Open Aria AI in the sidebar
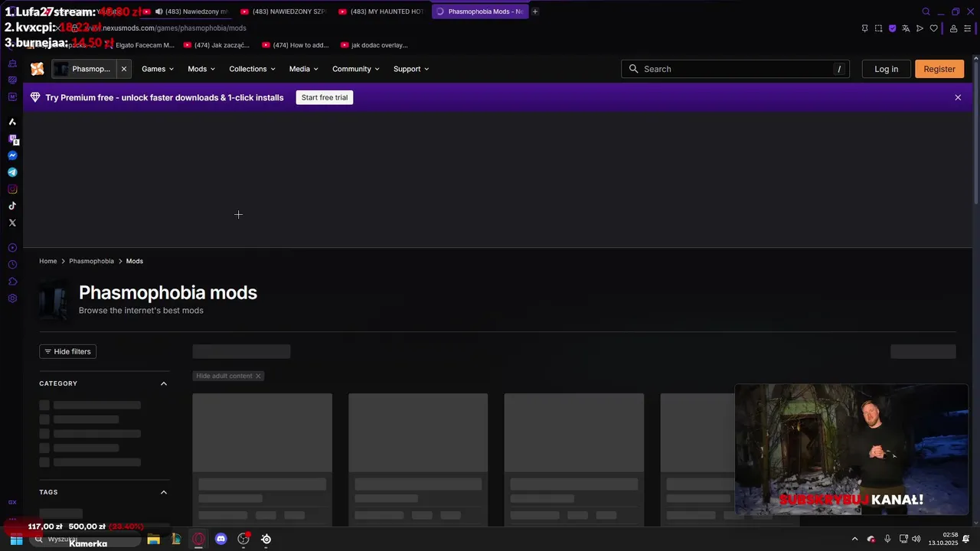 coord(12,122)
